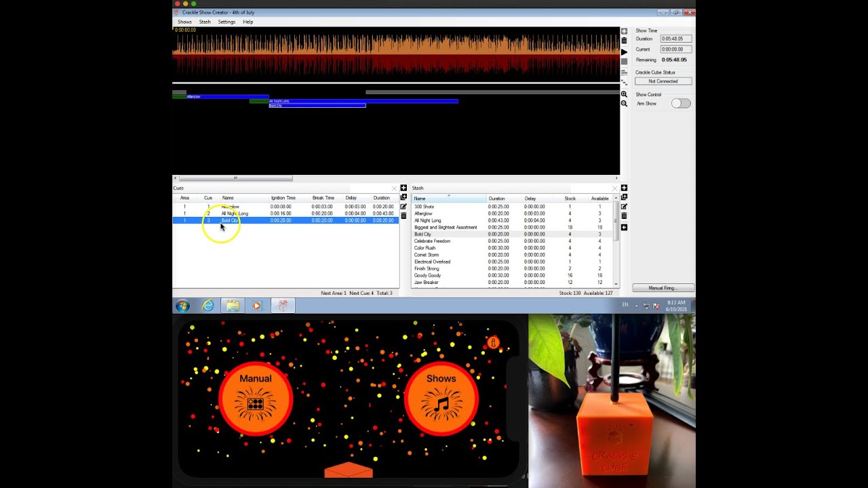Select 300 Shots in the Stash list

click(512, 207)
